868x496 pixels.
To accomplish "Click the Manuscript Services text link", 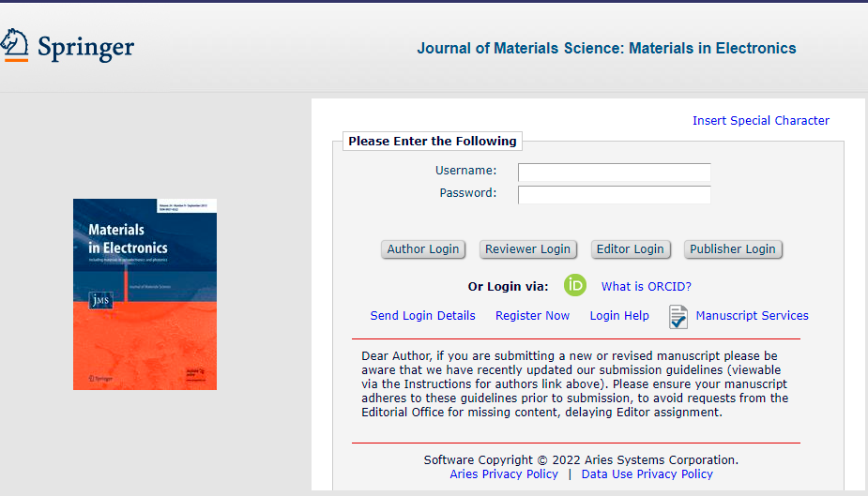I will 752,316.
